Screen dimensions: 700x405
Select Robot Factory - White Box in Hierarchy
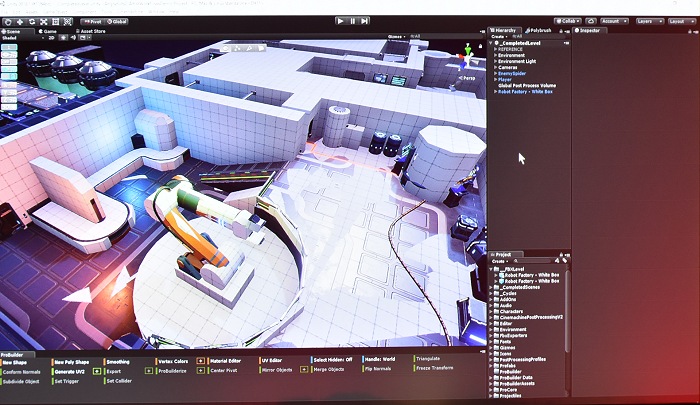click(525, 92)
